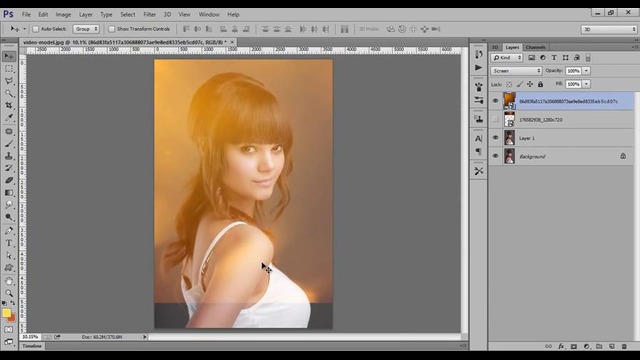Image resolution: width=640 pixels, height=360 pixels.
Task: Select the Zoom tool in toolbox
Action: tap(9, 293)
